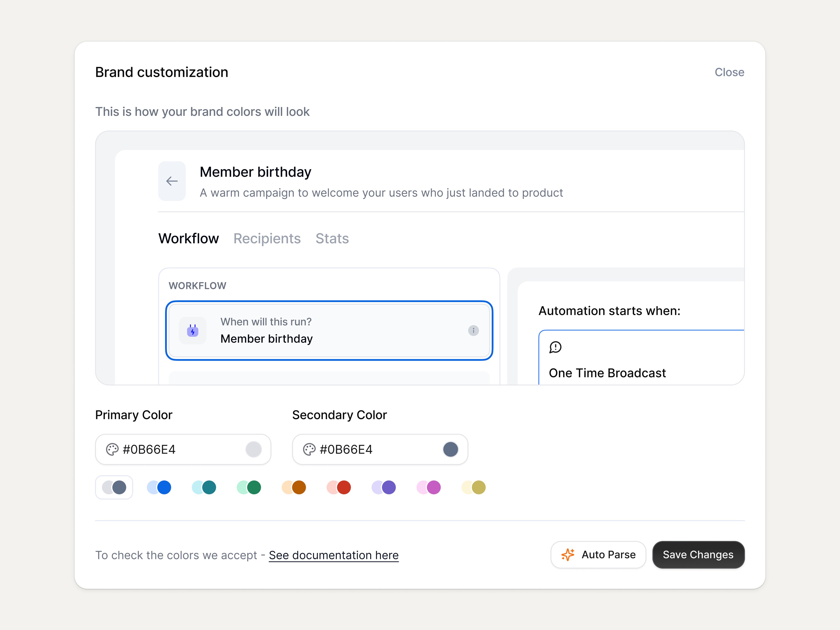
Task: Click the Auto Parse button
Action: (x=598, y=554)
